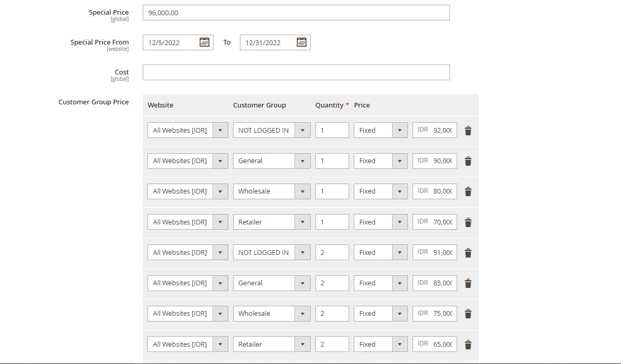Click into the Special Price field
621x364 pixels.
tap(296, 13)
